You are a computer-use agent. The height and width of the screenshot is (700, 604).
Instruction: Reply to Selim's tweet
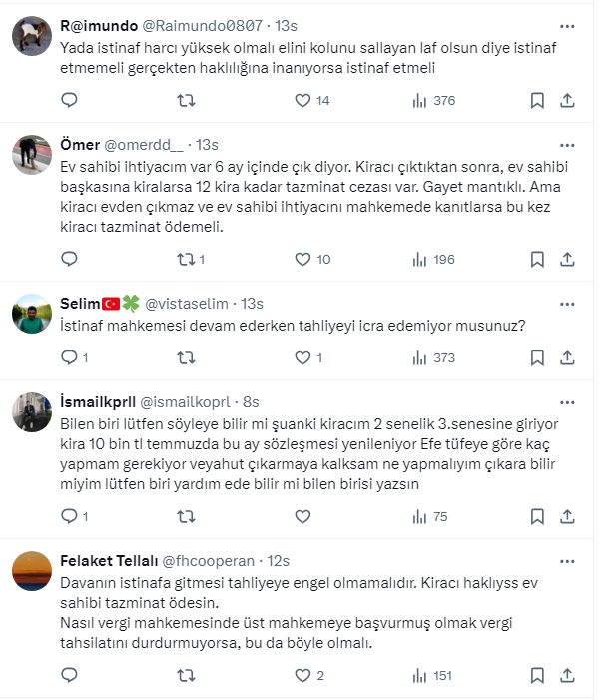(69, 357)
